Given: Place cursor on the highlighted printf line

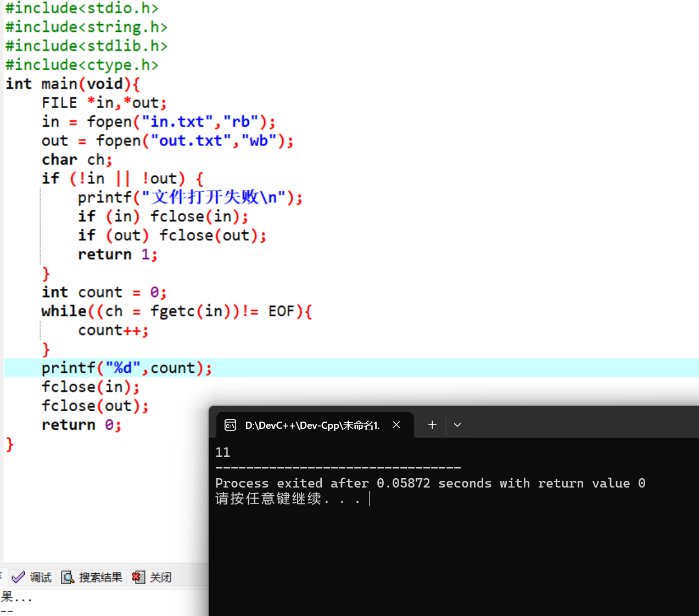Looking at the screenshot, I should 126,367.
